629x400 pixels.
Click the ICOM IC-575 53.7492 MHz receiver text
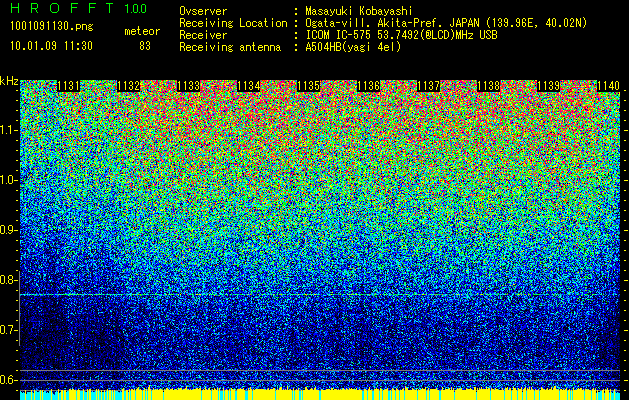(401, 35)
